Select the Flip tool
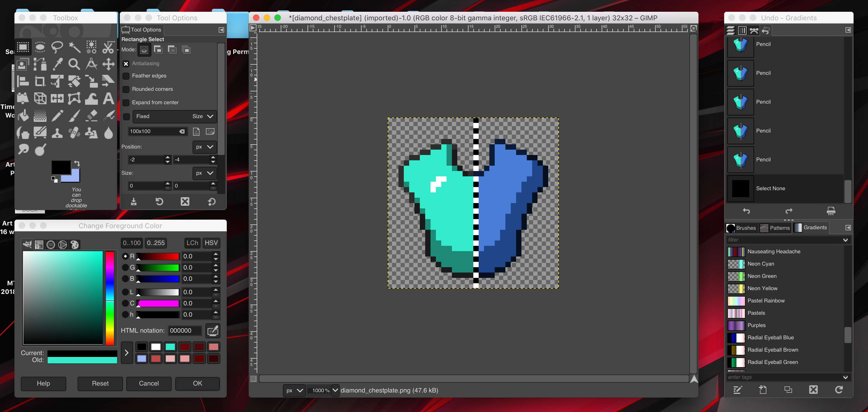The image size is (868, 412). pos(57,98)
